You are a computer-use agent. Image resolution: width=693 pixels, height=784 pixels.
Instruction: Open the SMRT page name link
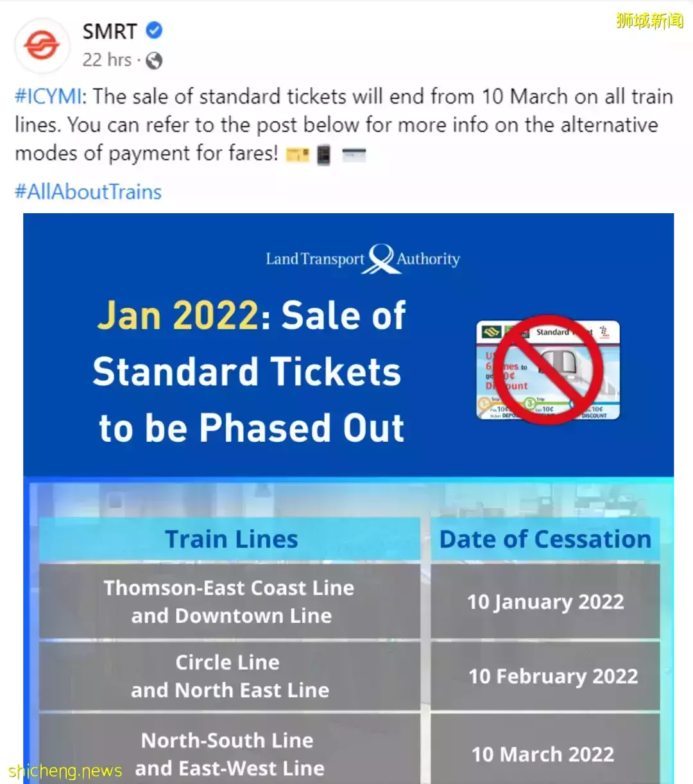pyautogui.click(x=110, y=31)
